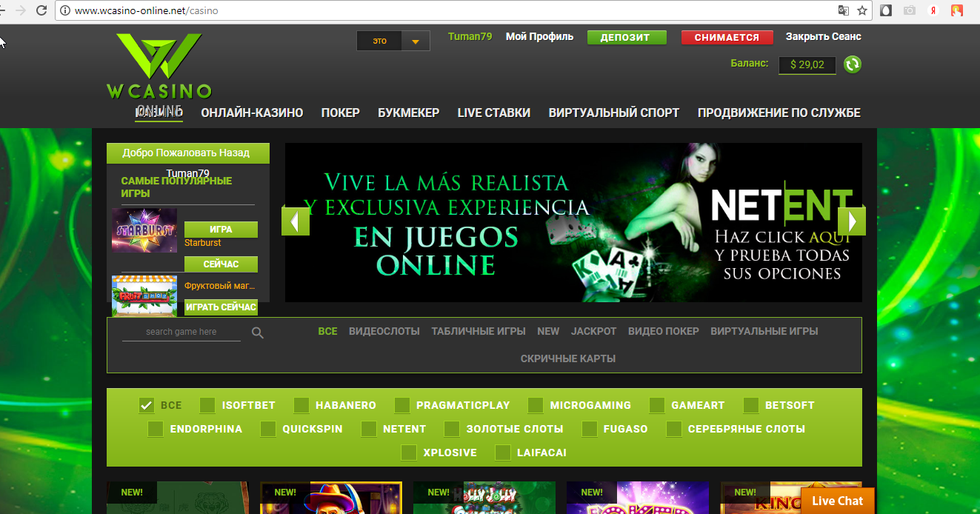Enable the FUGASO provider filter

(590, 429)
